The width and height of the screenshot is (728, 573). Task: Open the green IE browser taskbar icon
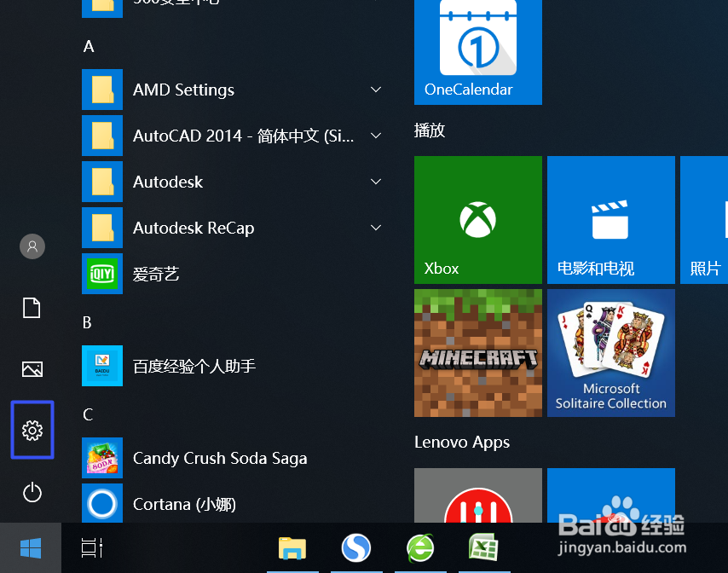pyautogui.click(x=420, y=548)
